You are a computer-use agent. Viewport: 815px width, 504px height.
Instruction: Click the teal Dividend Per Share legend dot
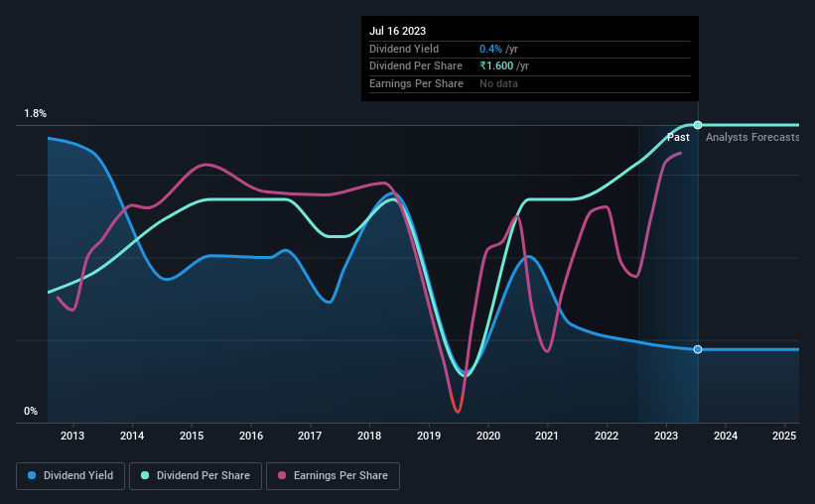click(145, 475)
